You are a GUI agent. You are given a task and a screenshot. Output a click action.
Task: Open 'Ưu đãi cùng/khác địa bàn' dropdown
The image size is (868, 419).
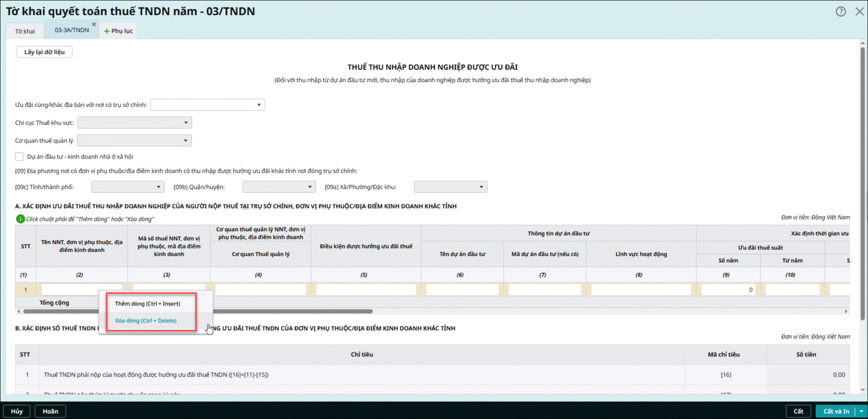(207, 105)
